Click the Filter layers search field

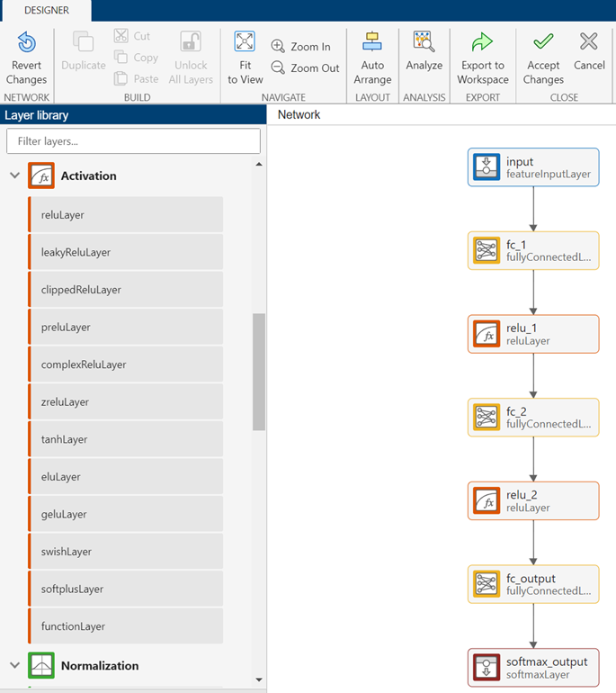(x=133, y=141)
